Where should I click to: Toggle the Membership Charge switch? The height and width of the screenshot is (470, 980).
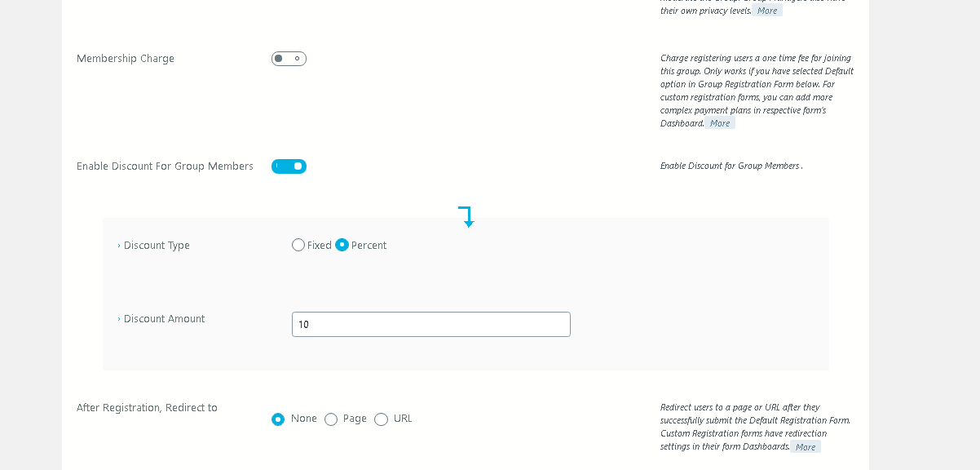pyautogui.click(x=289, y=59)
